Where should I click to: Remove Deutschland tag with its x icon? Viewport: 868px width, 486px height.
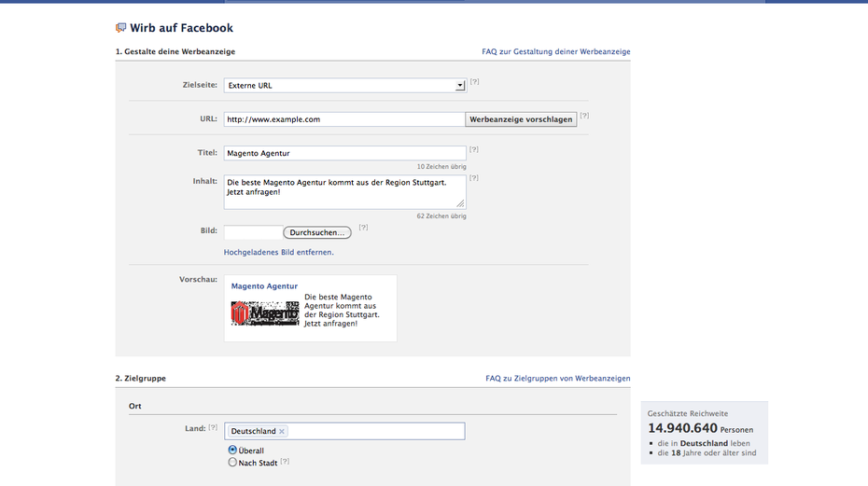(x=282, y=431)
